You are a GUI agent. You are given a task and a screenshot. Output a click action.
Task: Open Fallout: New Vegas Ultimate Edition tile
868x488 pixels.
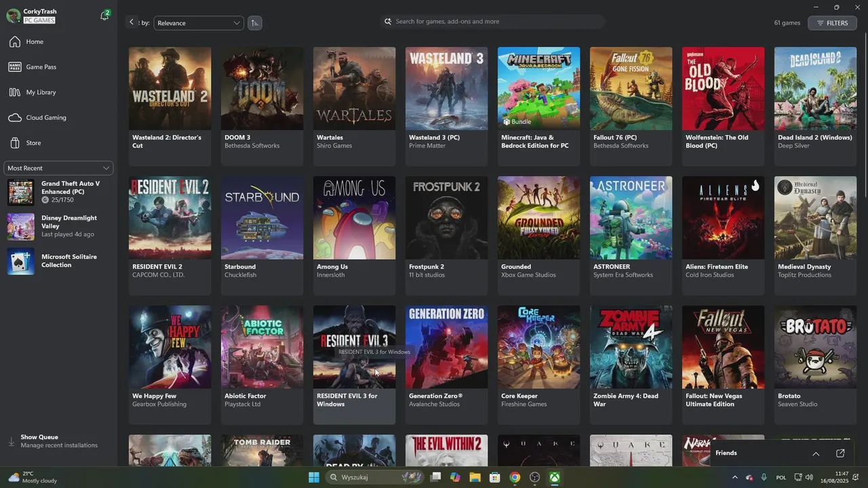coord(723,365)
